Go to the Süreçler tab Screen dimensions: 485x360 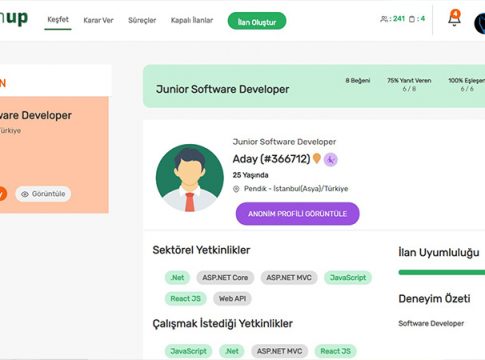click(142, 20)
